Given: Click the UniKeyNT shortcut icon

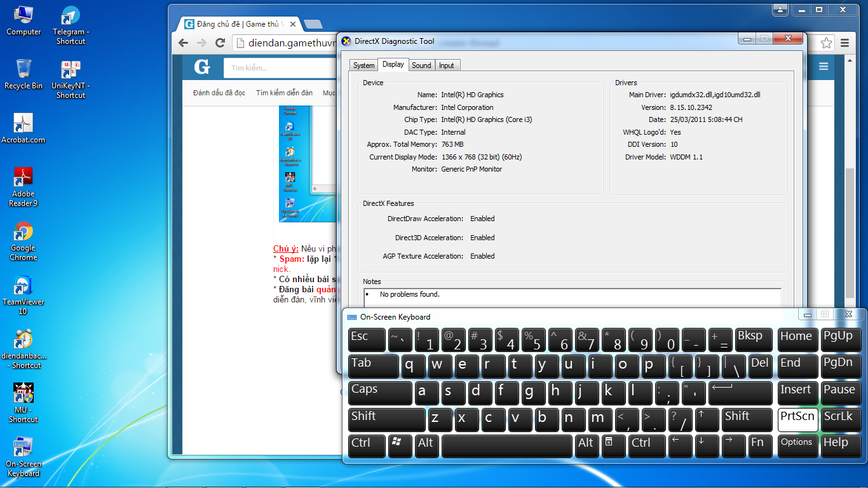Looking at the screenshot, I should pyautogui.click(x=71, y=79).
